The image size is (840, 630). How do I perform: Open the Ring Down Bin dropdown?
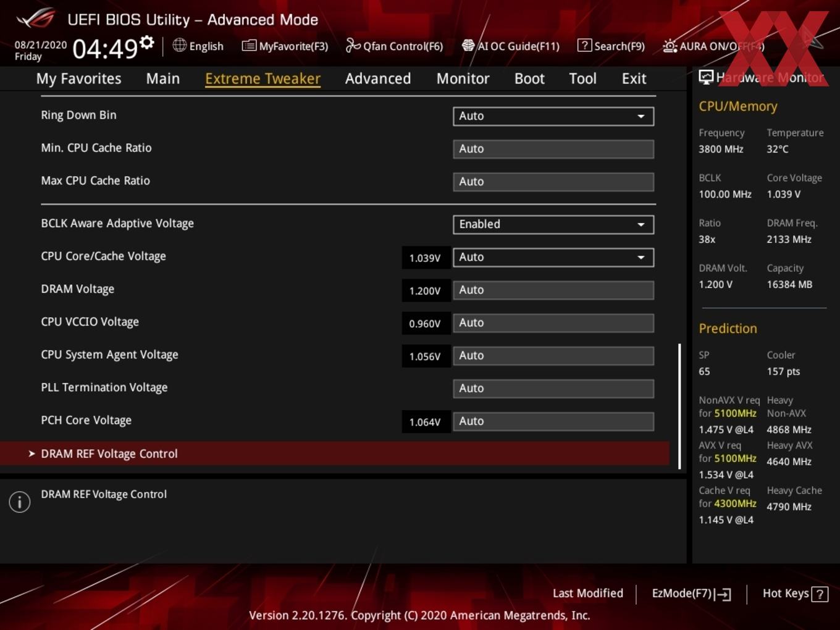[553, 116]
